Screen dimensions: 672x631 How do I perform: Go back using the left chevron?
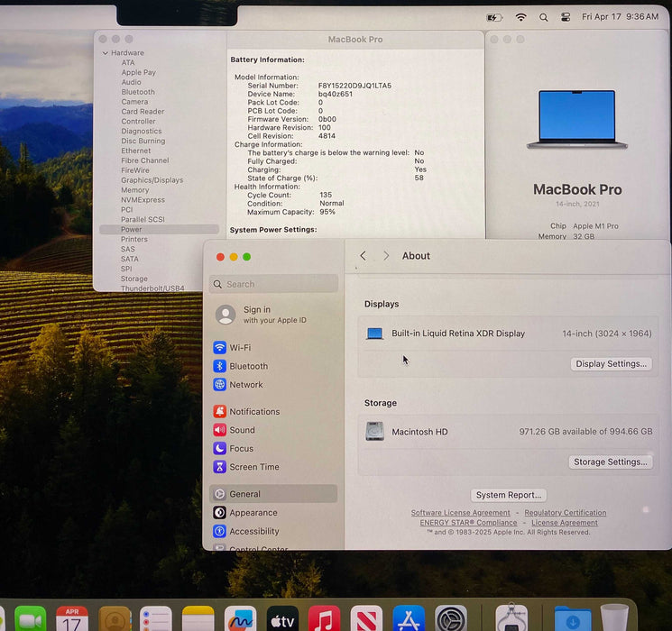(x=363, y=256)
